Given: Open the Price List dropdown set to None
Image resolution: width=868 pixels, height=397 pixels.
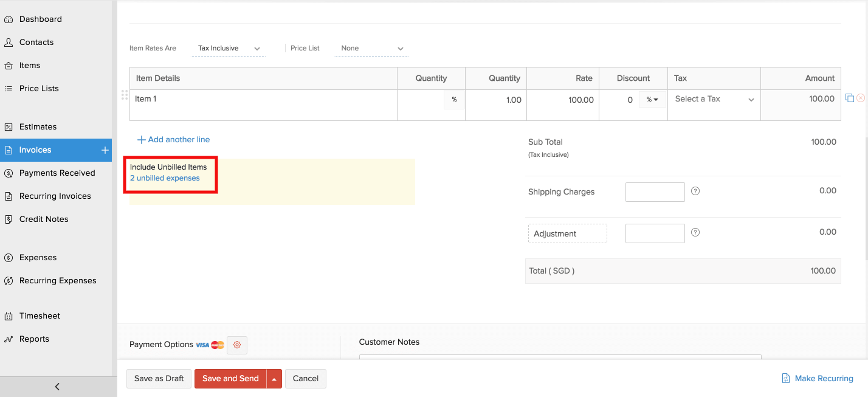Looking at the screenshot, I should pyautogui.click(x=371, y=48).
